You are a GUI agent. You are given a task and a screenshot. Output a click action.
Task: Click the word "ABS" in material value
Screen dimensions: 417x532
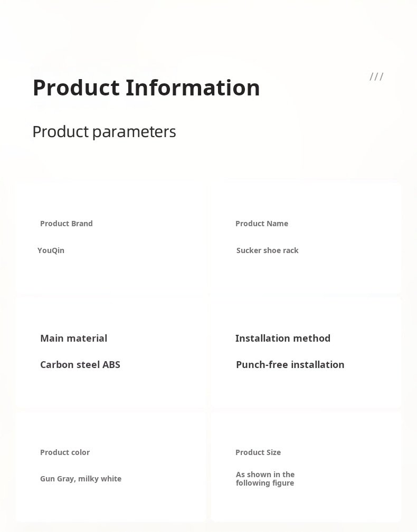tap(111, 365)
